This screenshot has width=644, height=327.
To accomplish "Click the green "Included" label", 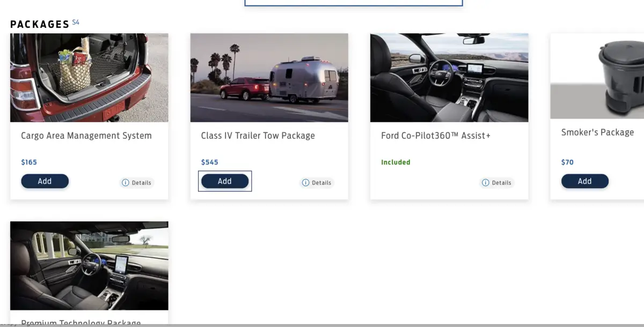I will pyautogui.click(x=396, y=162).
